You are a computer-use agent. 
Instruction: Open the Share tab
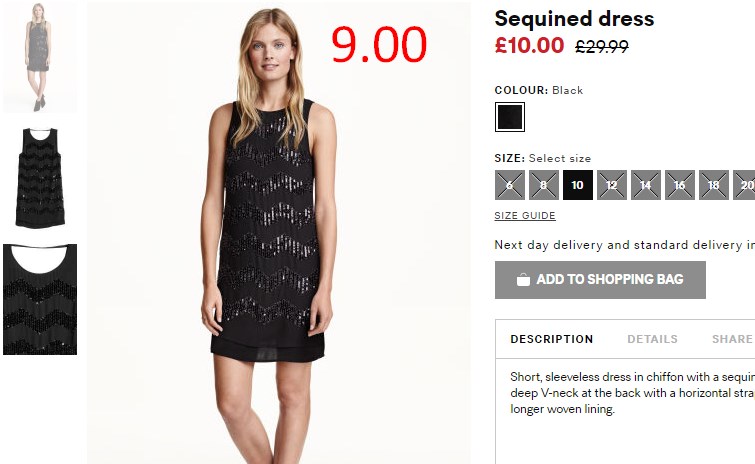[x=732, y=339]
